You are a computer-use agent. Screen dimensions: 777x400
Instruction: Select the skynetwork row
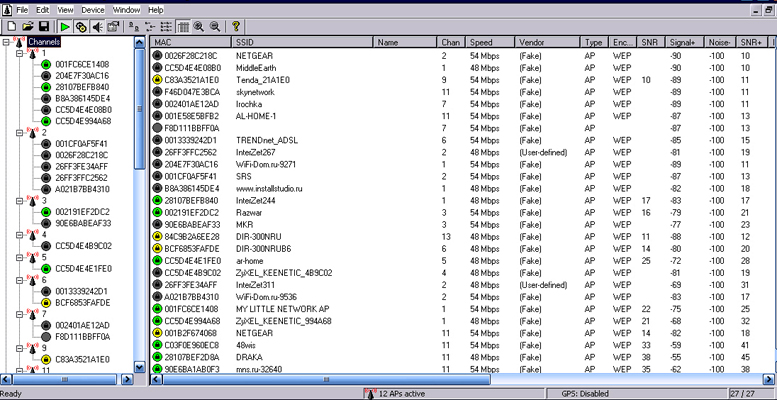click(x=461, y=92)
